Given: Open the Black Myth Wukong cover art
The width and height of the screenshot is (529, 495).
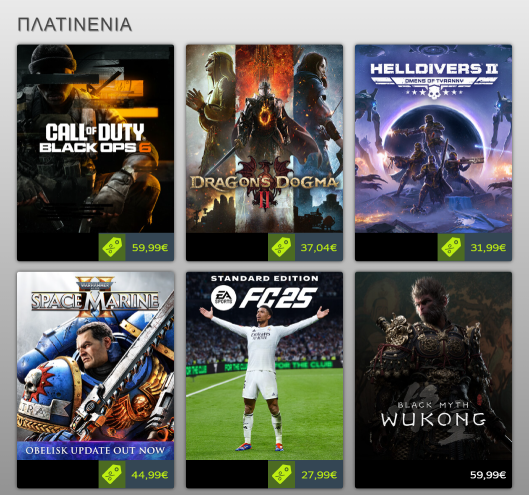Looking at the screenshot, I should coord(434,366).
